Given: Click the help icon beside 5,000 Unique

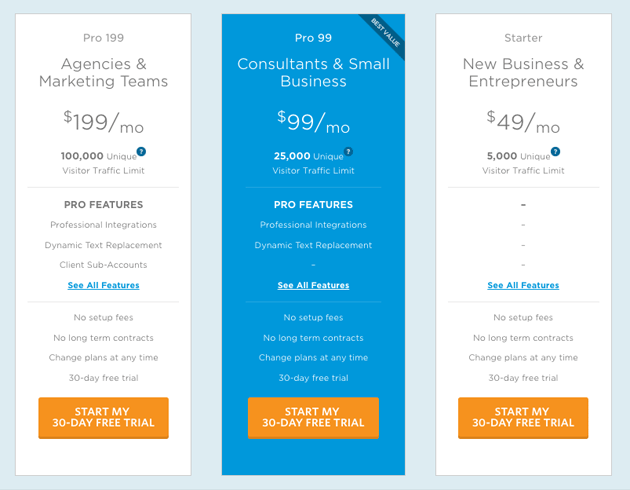Looking at the screenshot, I should pyautogui.click(x=555, y=152).
